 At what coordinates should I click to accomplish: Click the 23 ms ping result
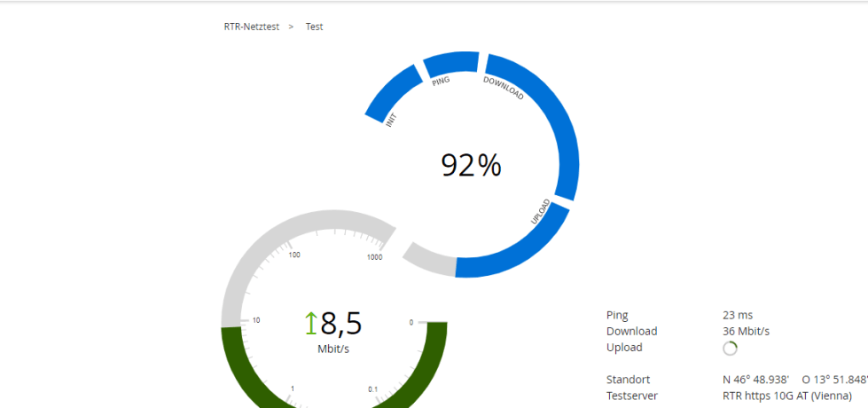click(x=738, y=315)
